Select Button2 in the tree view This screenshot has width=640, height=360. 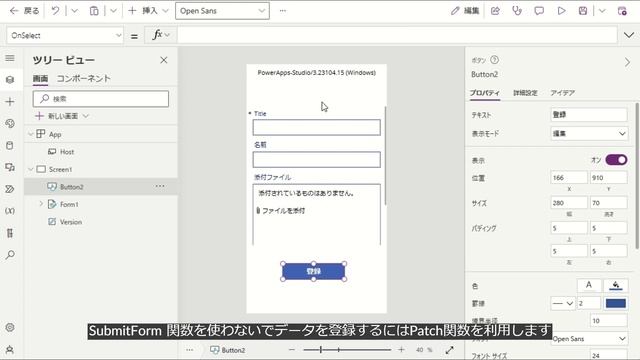tap(71, 187)
